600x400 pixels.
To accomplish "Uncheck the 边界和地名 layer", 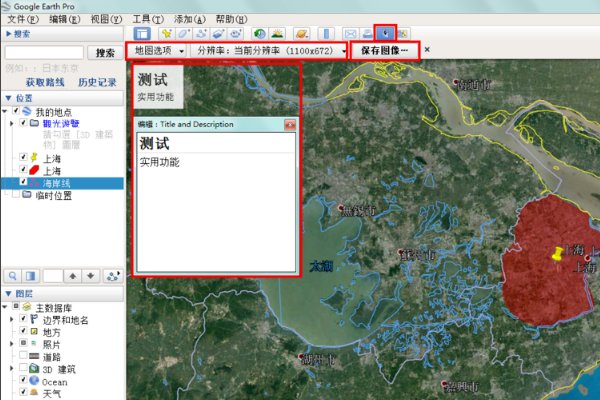I will point(23,318).
